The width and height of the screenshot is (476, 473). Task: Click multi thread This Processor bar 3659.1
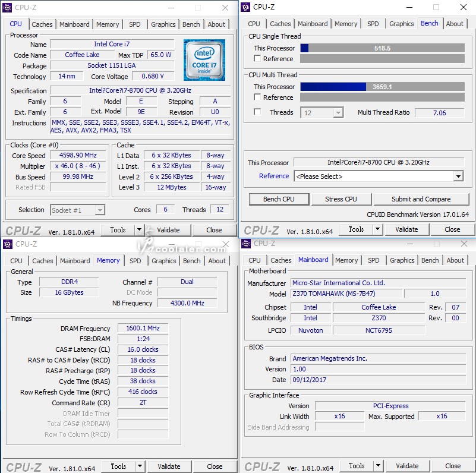click(x=382, y=87)
